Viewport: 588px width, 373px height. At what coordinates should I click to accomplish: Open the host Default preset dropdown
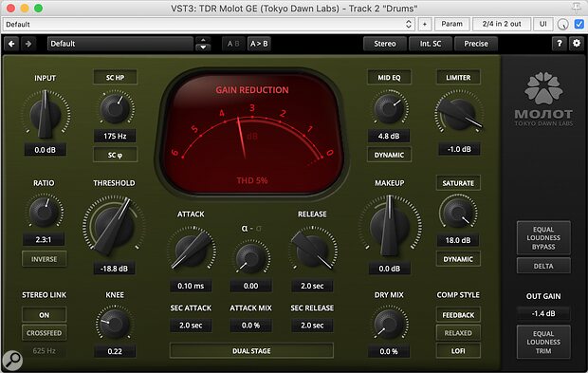[x=209, y=24]
